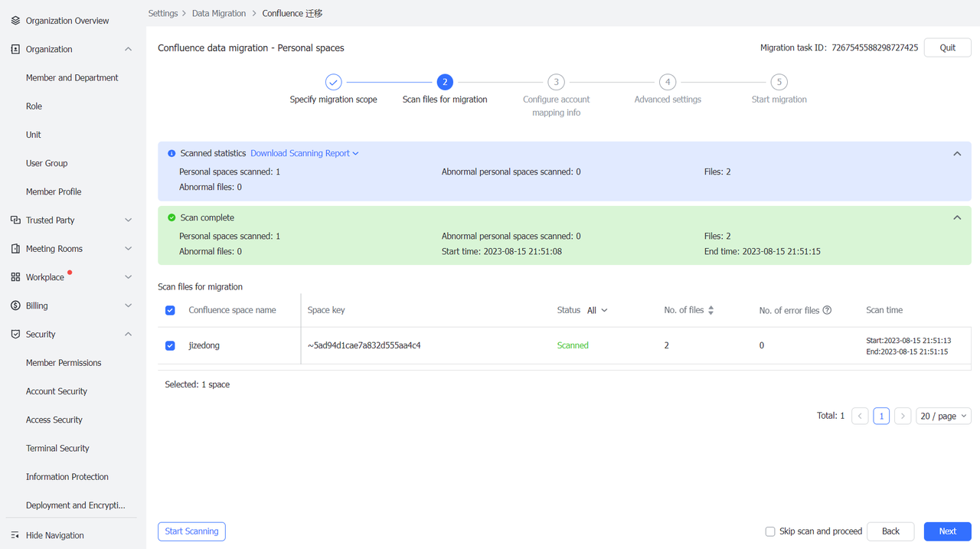
Task: Click the Scan time column header
Action: pyautogui.click(x=884, y=310)
